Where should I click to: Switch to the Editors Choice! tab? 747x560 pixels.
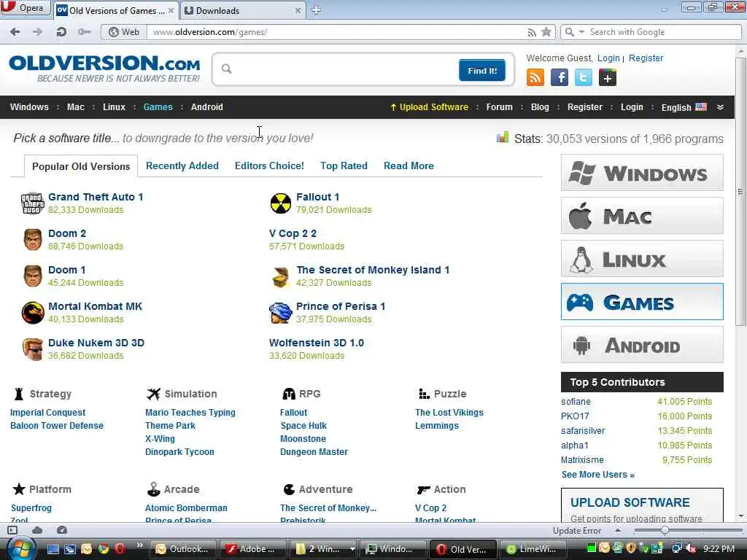coord(269,166)
